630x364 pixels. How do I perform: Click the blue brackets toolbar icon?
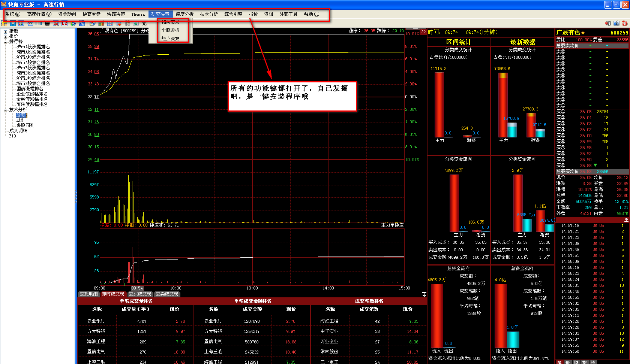click(13, 23)
